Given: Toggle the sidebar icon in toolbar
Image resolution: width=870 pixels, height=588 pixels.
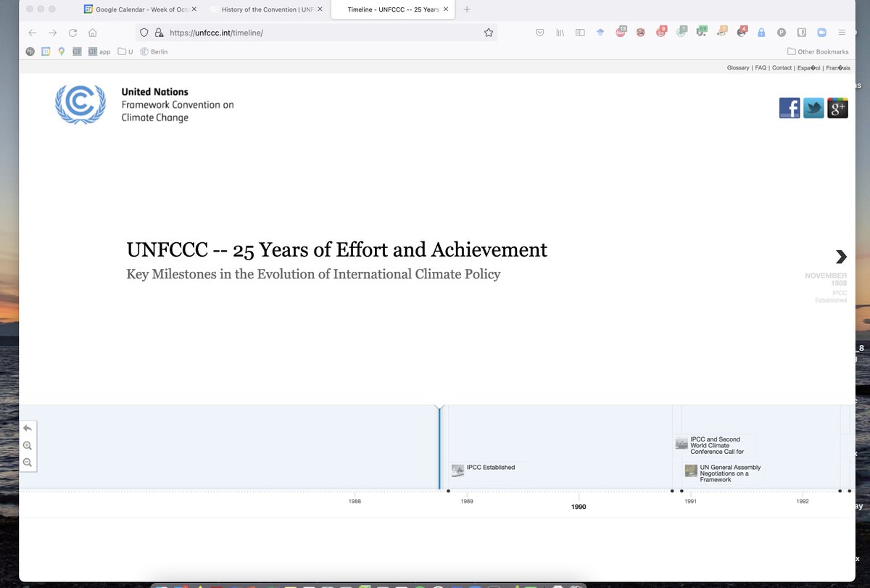Looking at the screenshot, I should 580,33.
